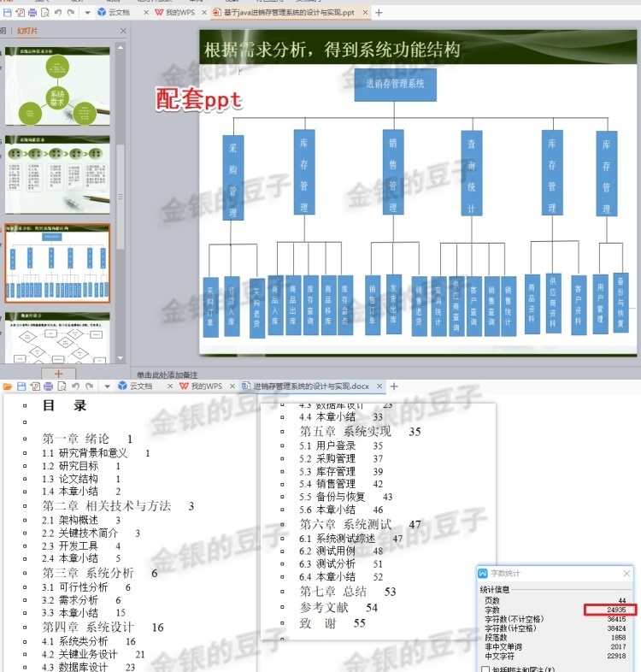Click word count value 24936
This screenshot has height=672, width=641.
tap(616, 610)
